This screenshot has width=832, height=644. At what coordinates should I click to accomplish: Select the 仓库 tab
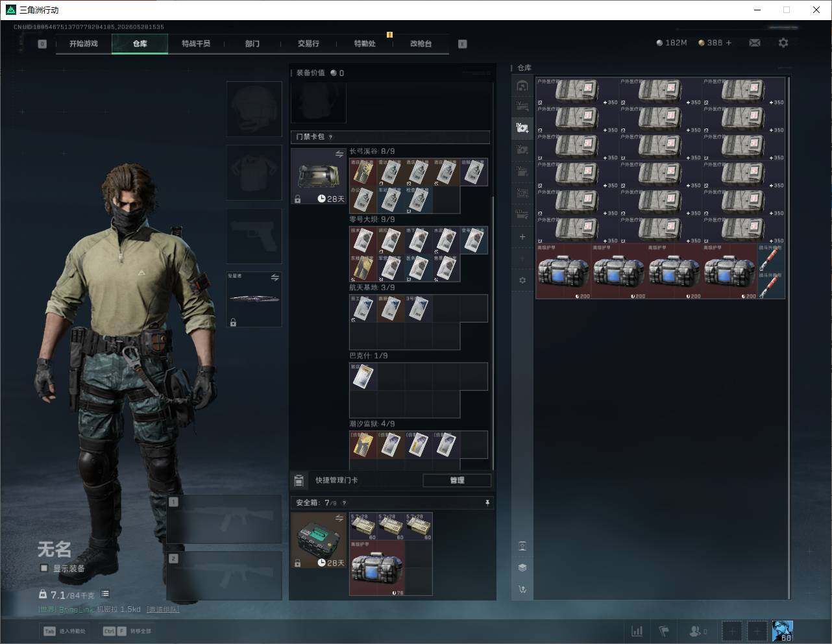pos(140,43)
